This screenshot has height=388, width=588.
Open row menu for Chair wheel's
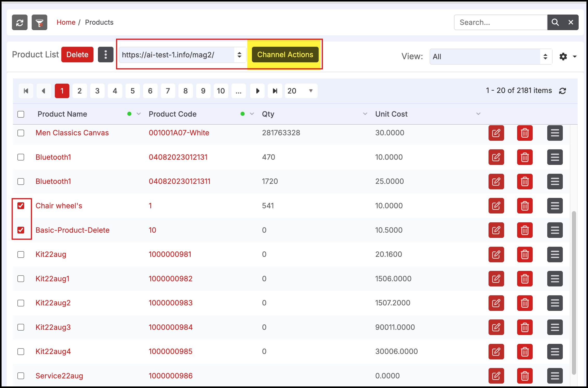pos(555,206)
